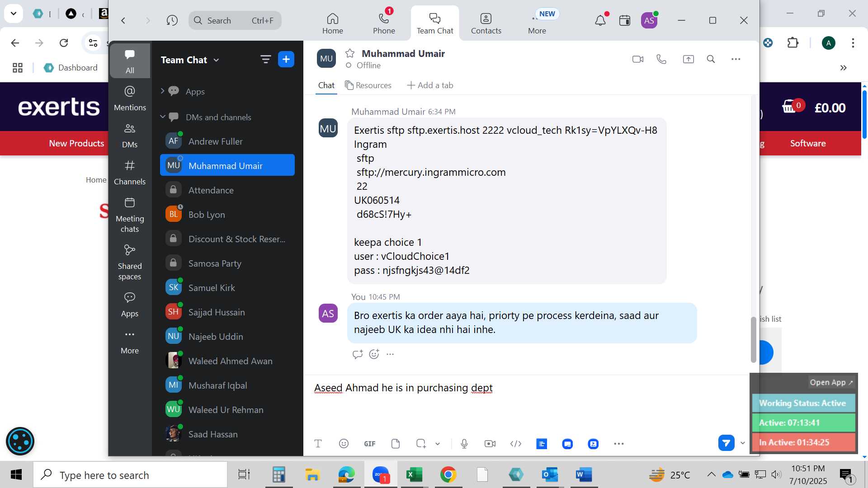The width and height of the screenshot is (868, 488).
Task: Add emoji reaction to your message
Action: click(x=374, y=354)
